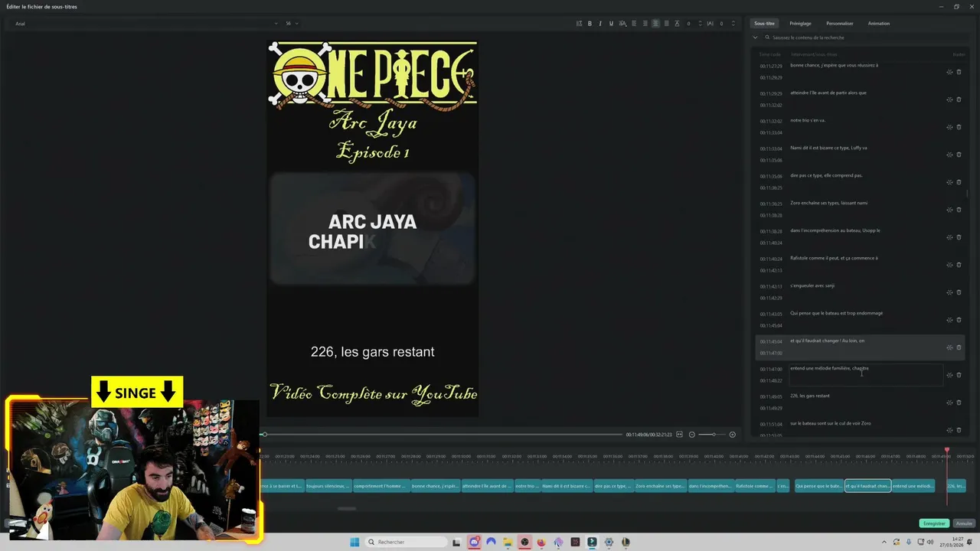Align subtitle text to the left
The width and height of the screenshot is (980, 551).
pyautogui.click(x=634, y=24)
